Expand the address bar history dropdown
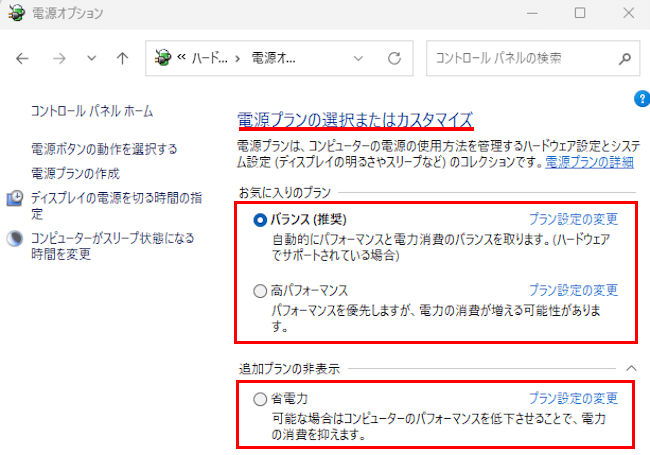650x455 pixels. click(x=365, y=58)
